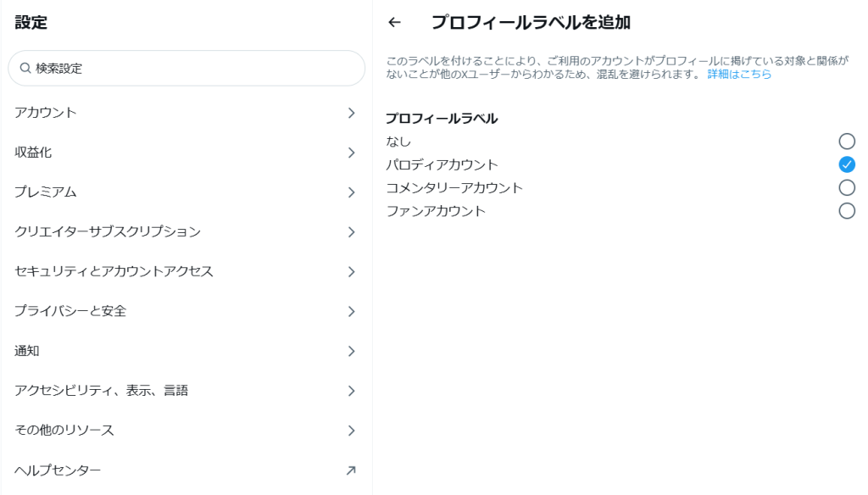
Task: Choose the ファンアカウント radio option
Action: (847, 211)
